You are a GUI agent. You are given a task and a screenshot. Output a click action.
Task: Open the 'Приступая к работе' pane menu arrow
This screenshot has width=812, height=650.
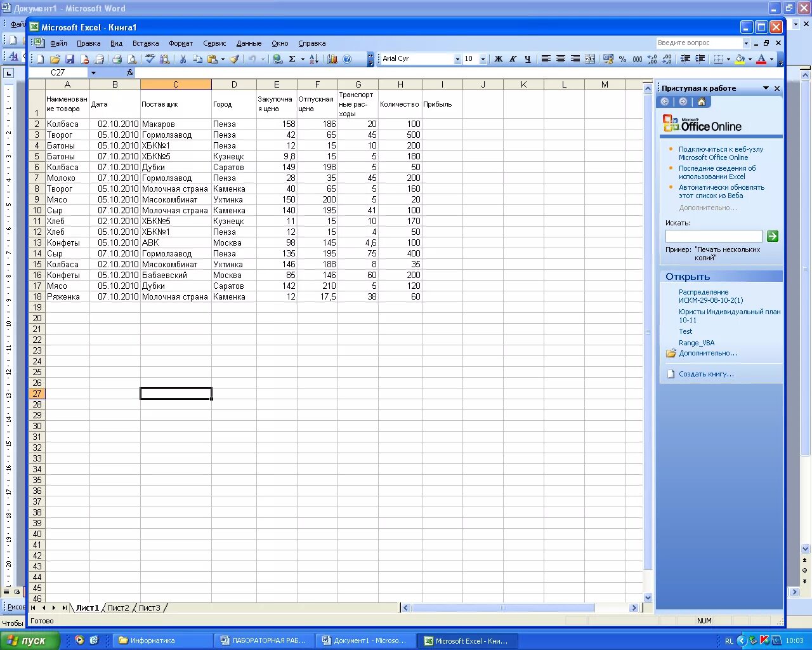766,88
